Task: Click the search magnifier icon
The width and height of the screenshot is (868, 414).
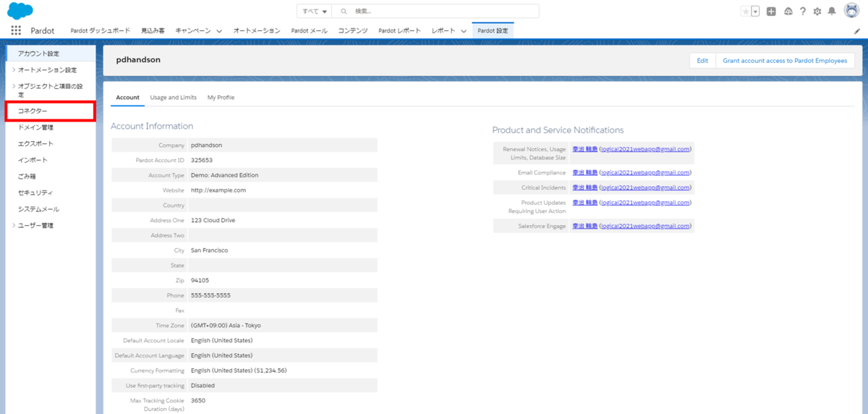Action: tap(343, 12)
